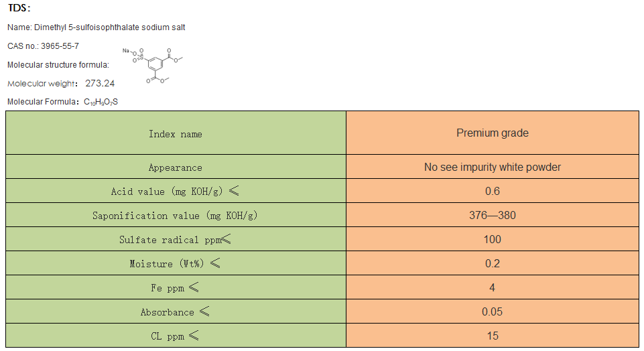Select the Sulfate radical ppm cell
Screen dimensions: 644x351
(176, 240)
